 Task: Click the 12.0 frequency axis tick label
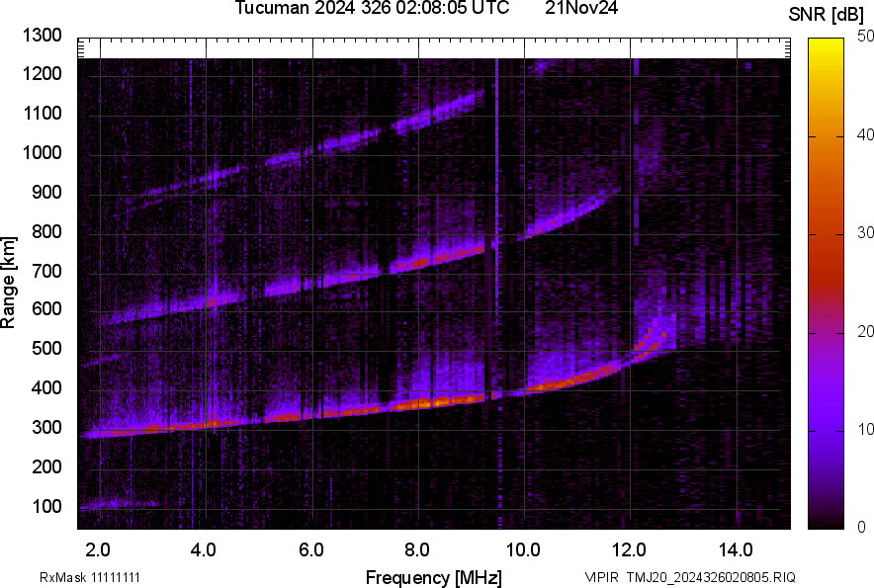[629, 549]
